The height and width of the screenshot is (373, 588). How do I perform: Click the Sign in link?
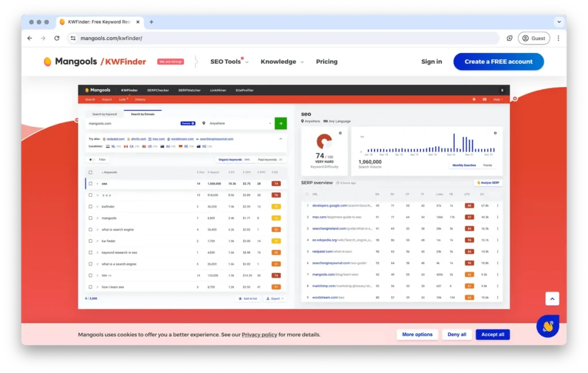(432, 61)
